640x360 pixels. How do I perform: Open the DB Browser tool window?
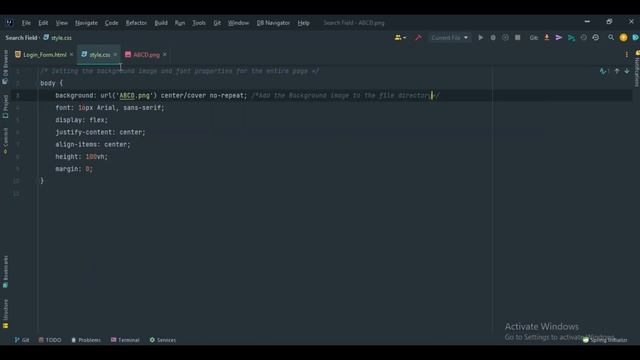(x=5, y=67)
